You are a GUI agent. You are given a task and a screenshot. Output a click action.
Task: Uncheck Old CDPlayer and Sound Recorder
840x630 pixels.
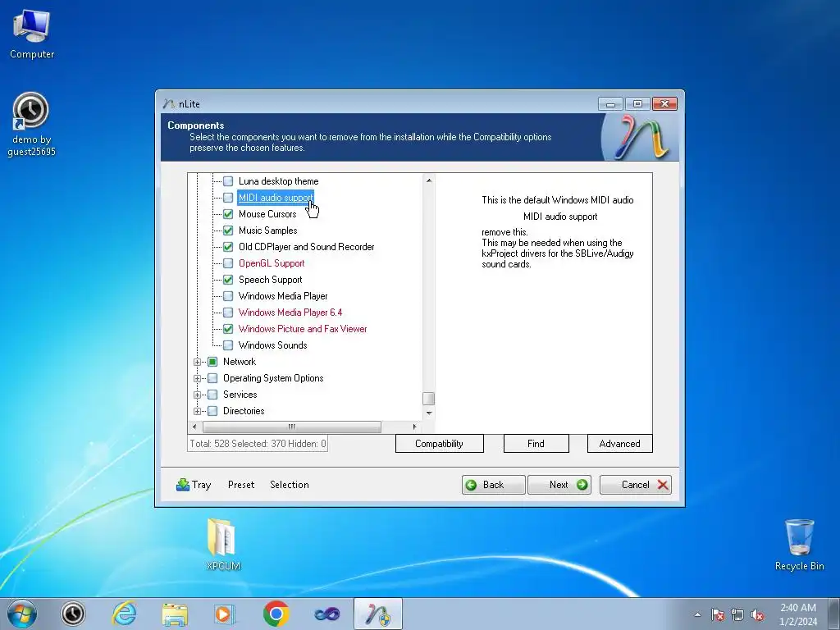228,247
